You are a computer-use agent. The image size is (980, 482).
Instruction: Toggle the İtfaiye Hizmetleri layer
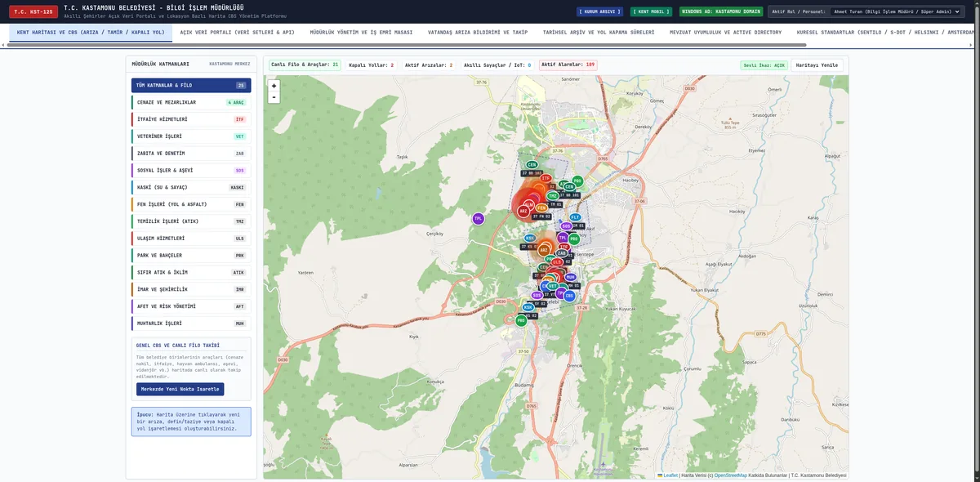click(x=191, y=119)
